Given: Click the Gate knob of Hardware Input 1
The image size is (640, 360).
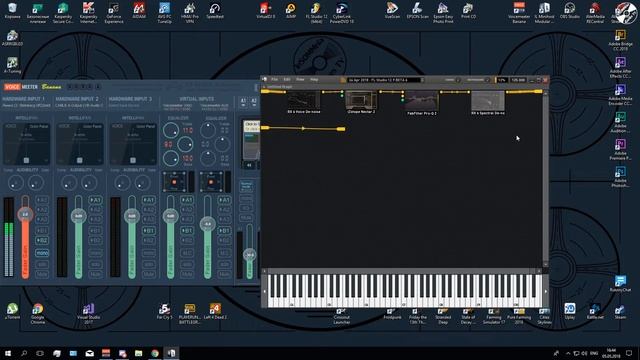Looking at the screenshot, I should click(x=36, y=183).
